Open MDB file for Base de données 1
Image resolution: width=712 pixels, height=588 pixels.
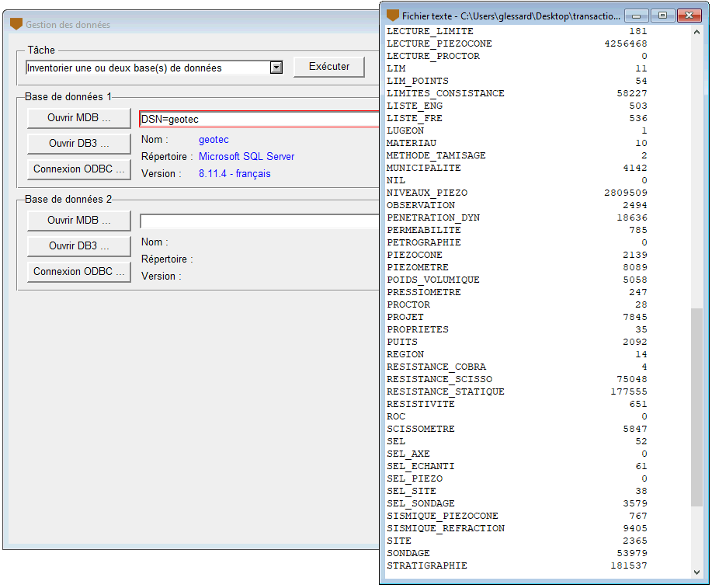coord(79,118)
